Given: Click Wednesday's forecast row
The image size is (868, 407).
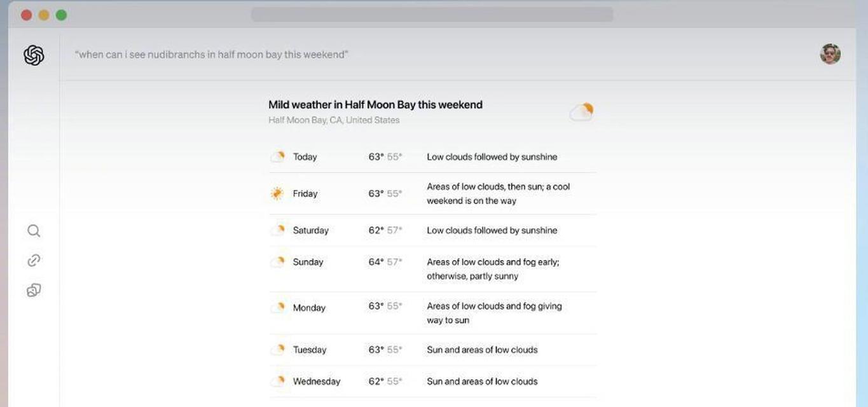Looking at the screenshot, I should pyautogui.click(x=432, y=382).
